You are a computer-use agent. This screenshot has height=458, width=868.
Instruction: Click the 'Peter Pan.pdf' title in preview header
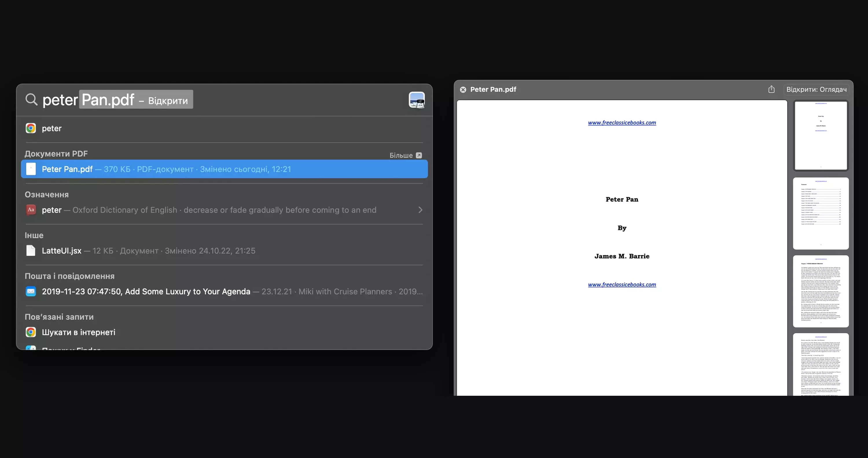[x=493, y=89]
